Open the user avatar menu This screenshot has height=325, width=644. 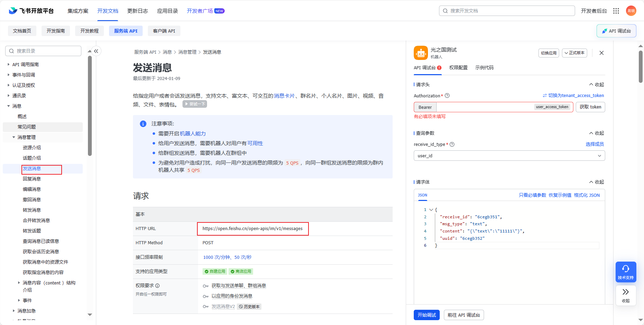pyautogui.click(x=631, y=11)
